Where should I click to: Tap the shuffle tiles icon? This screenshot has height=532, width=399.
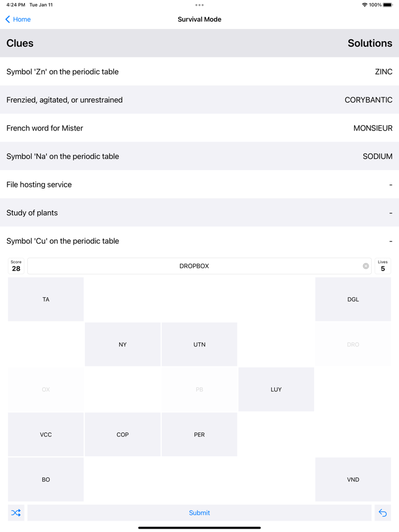click(15, 513)
